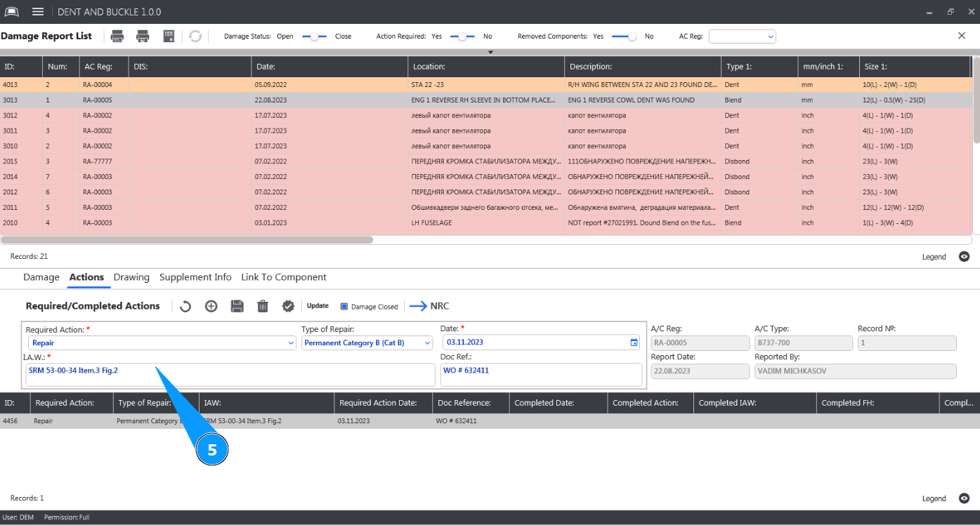
Task: Click the NRC arrow button
Action: point(429,306)
